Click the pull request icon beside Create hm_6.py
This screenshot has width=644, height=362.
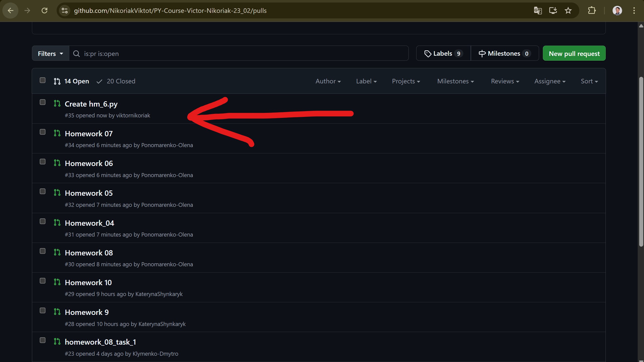click(57, 103)
